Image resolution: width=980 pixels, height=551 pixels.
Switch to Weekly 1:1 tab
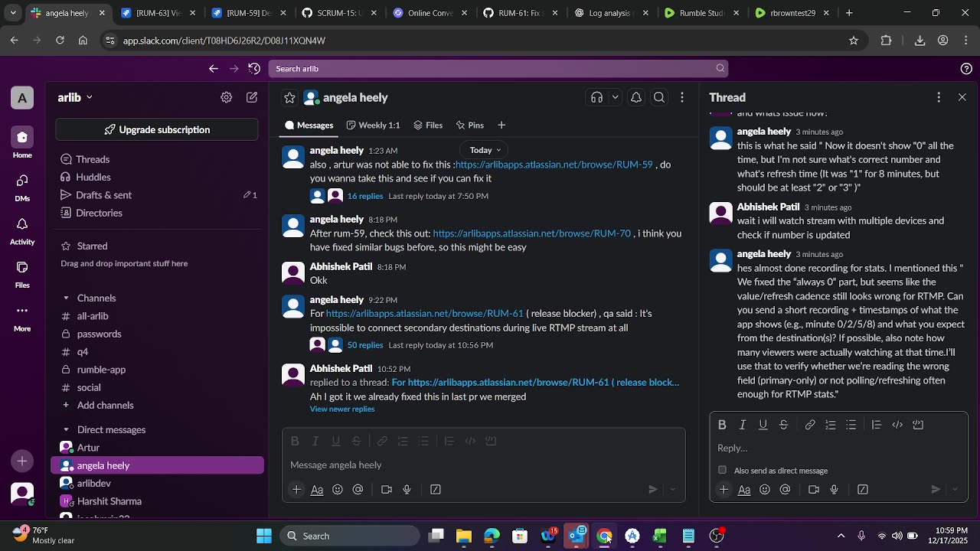coord(373,126)
